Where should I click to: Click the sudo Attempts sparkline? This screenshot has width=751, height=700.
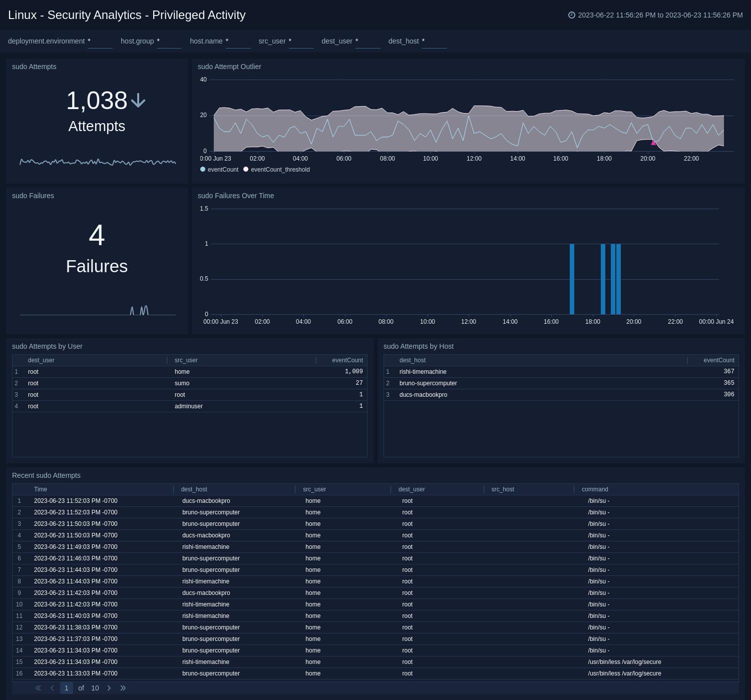(98, 162)
